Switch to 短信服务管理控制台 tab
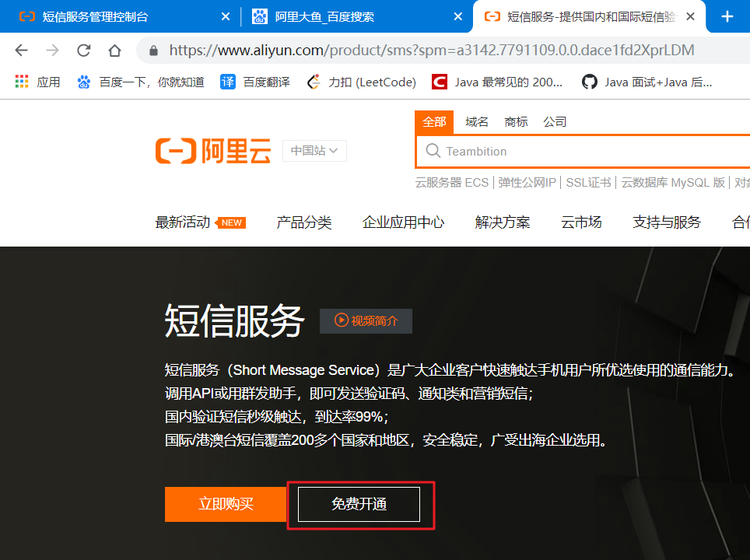 (95, 17)
